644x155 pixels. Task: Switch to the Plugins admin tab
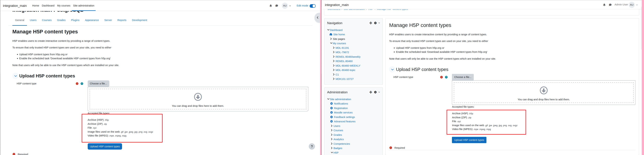(75, 20)
